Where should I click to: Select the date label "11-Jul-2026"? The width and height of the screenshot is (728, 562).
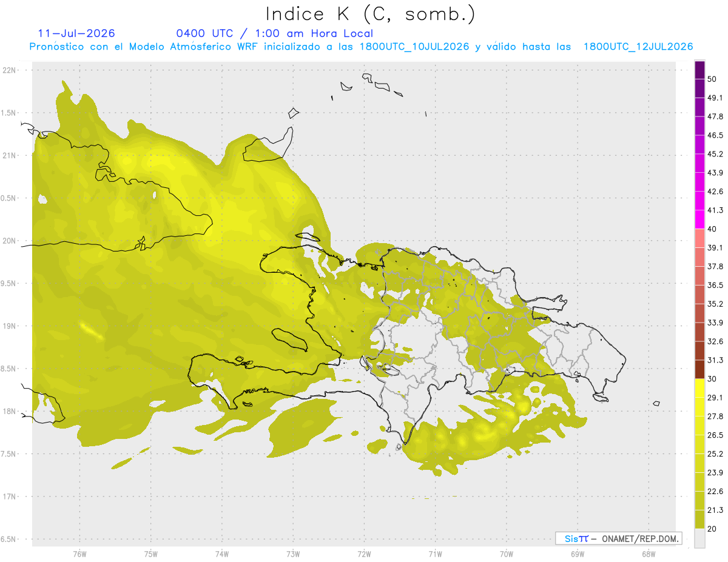click(76, 33)
